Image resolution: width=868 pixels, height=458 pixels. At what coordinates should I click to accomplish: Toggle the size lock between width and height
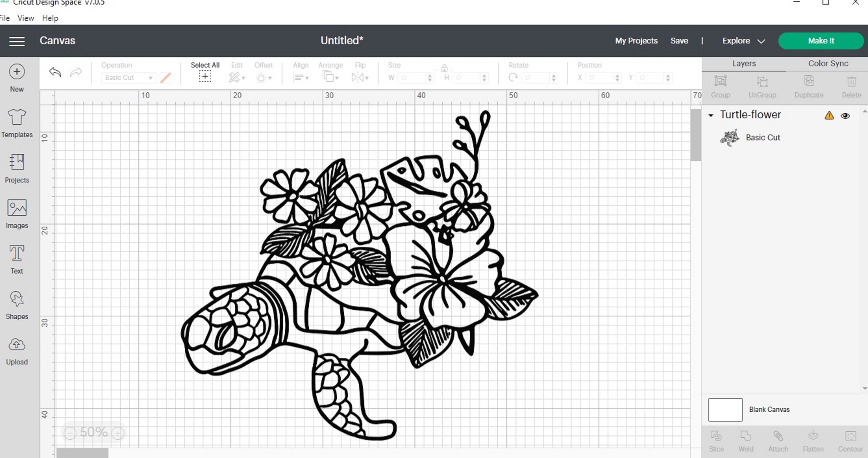(444, 68)
